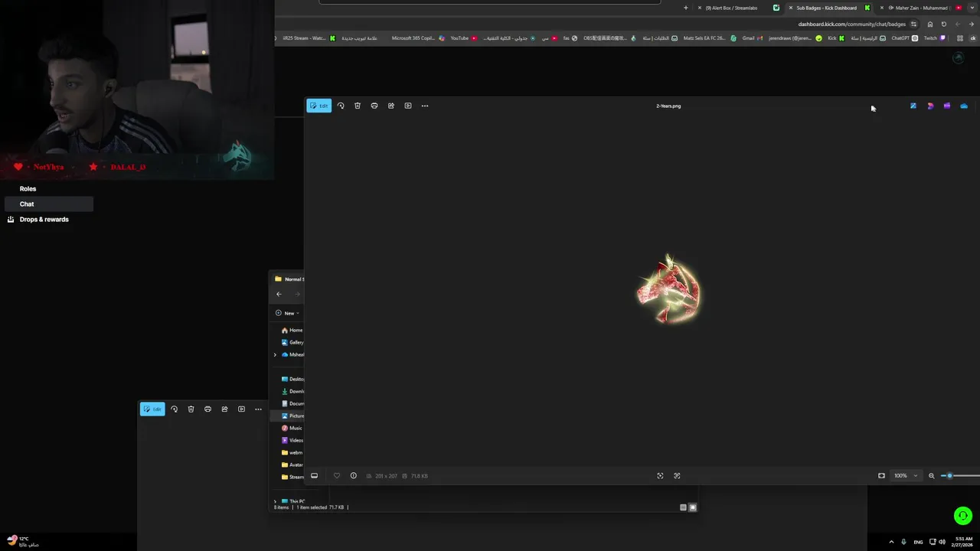
Task: Share 2-Years.png using the share icon
Action: [391, 106]
